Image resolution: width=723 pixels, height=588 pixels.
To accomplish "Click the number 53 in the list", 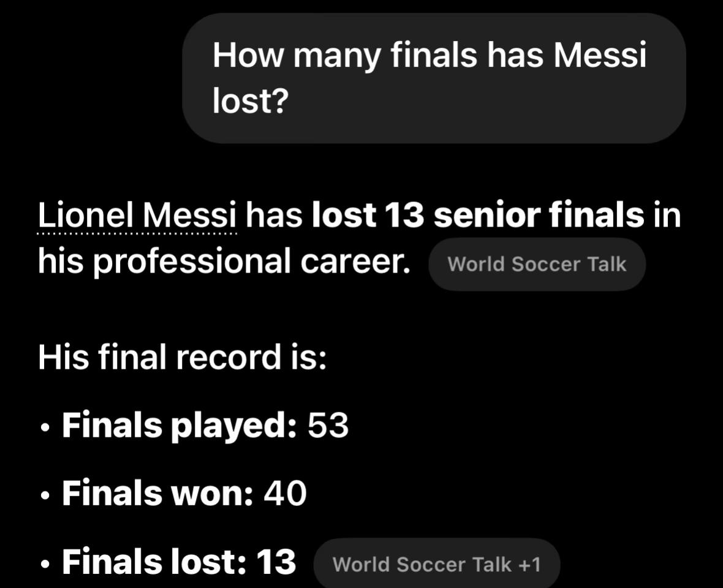I will [x=328, y=425].
